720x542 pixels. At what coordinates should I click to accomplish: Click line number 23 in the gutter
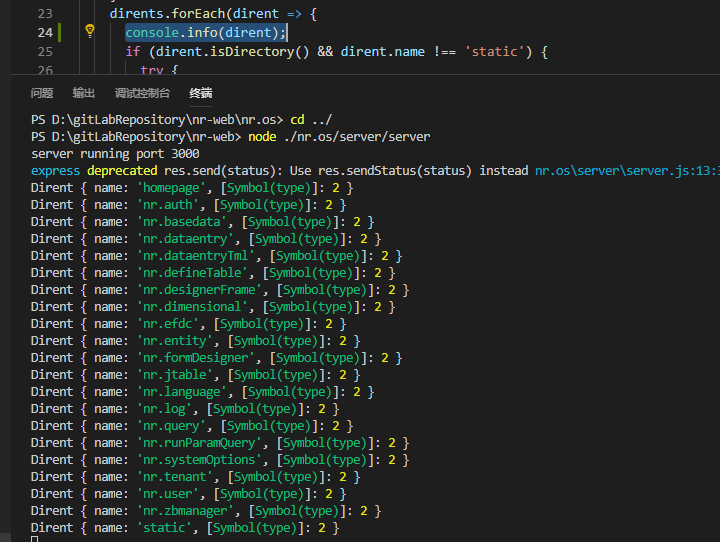(x=45, y=14)
